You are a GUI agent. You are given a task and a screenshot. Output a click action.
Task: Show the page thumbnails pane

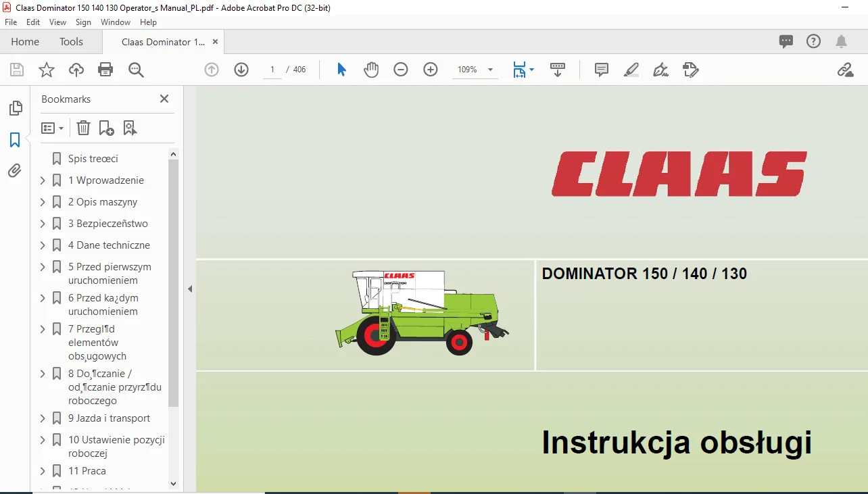(15, 108)
